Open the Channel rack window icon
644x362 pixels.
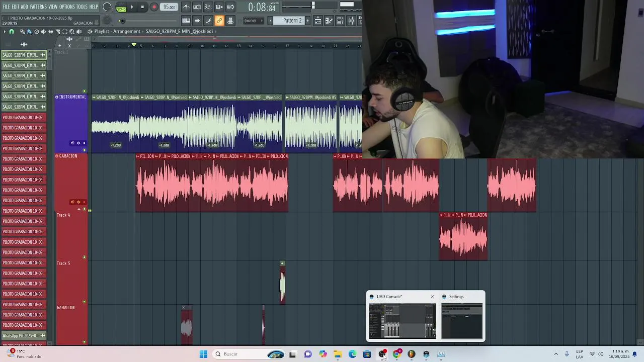(x=340, y=21)
